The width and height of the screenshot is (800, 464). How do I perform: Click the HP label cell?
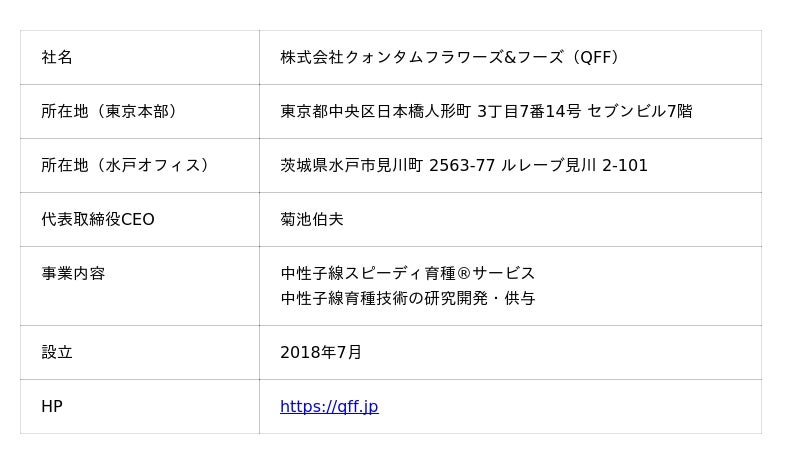(x=52, y=407)
